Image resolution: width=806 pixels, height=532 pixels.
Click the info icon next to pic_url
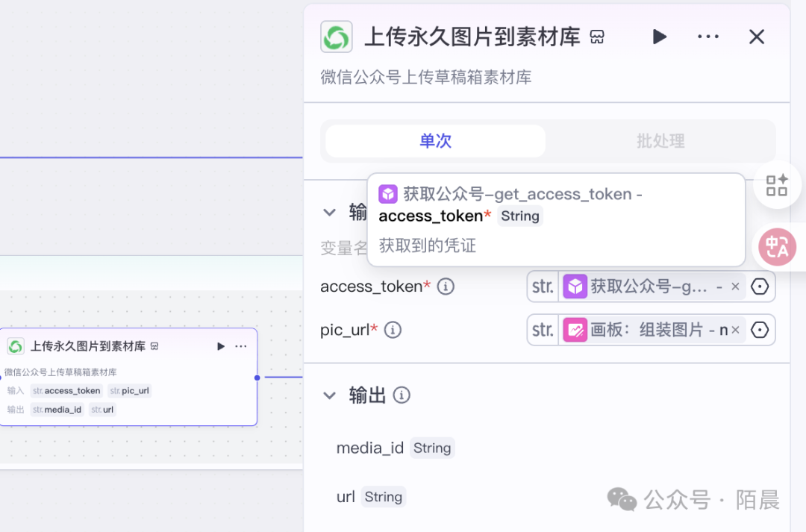(393, 330)
